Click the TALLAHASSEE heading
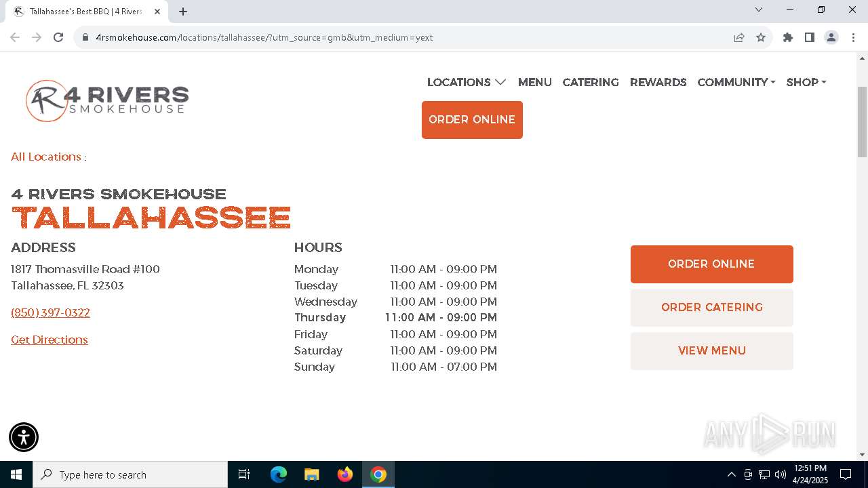This screenshot has width=868, height=488. 151,218
